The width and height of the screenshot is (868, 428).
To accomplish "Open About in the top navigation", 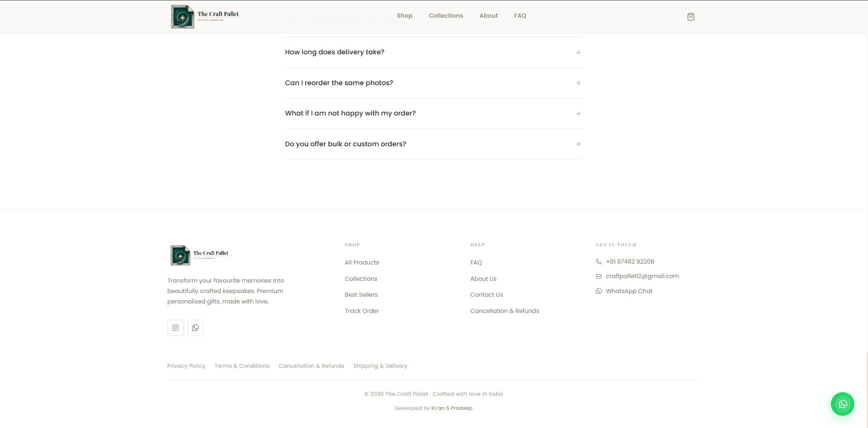I will click(x=489, y=16).
